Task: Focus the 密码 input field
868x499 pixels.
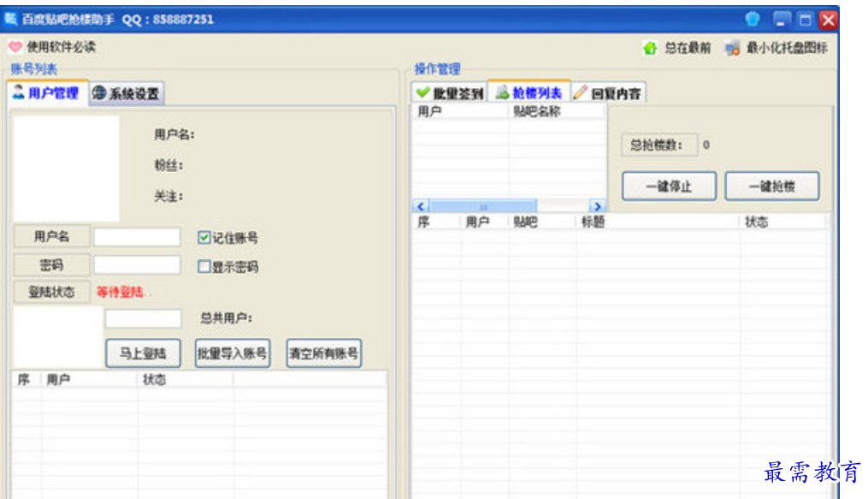Action: [x=137, y=265]
